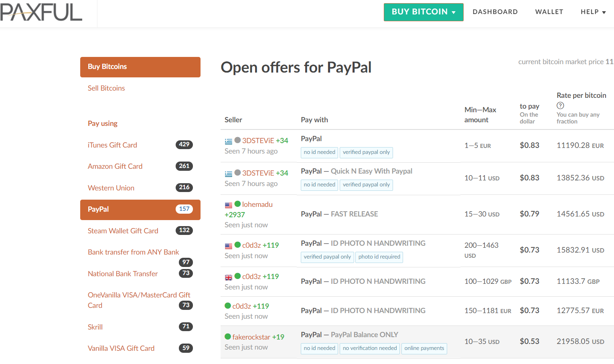Click the UK flag beside c0d3z
The image size is (614, 364).
click(228, 277)
